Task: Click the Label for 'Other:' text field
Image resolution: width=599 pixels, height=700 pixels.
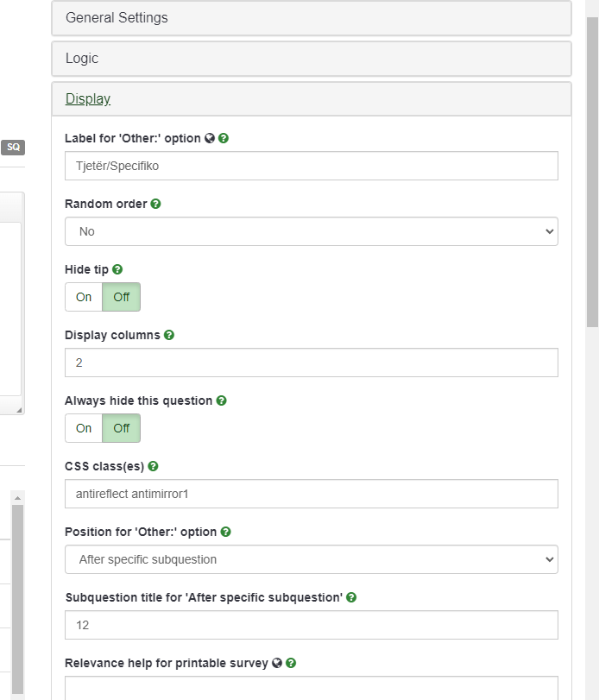Action: tap(311, 166)
